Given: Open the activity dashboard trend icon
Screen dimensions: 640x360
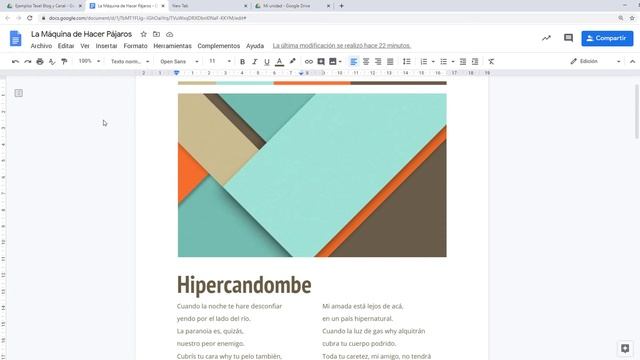Looking at the screenshot, I should [546, 38].
